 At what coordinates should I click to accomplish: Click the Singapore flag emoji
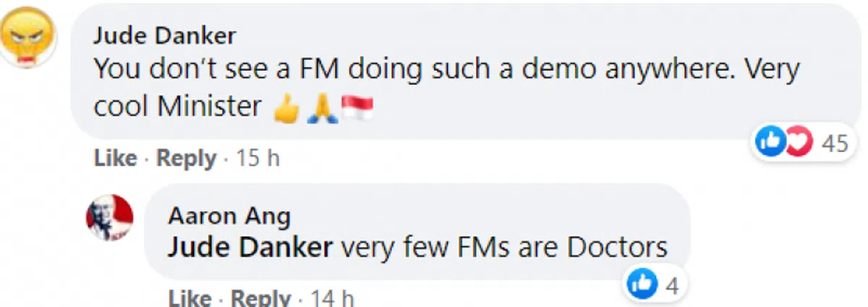(356, 107)
